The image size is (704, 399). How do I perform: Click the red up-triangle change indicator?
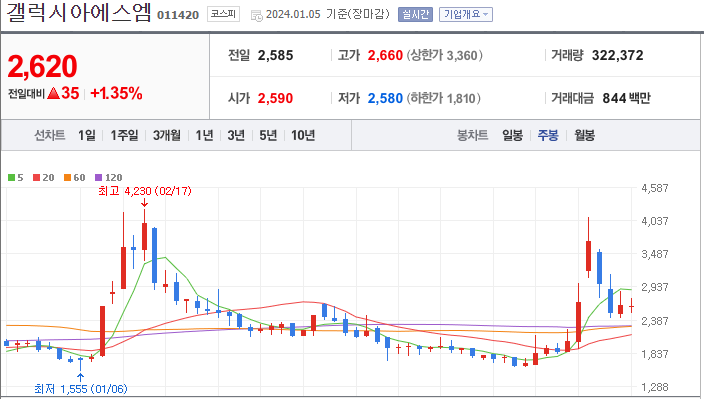pos(53,93)
